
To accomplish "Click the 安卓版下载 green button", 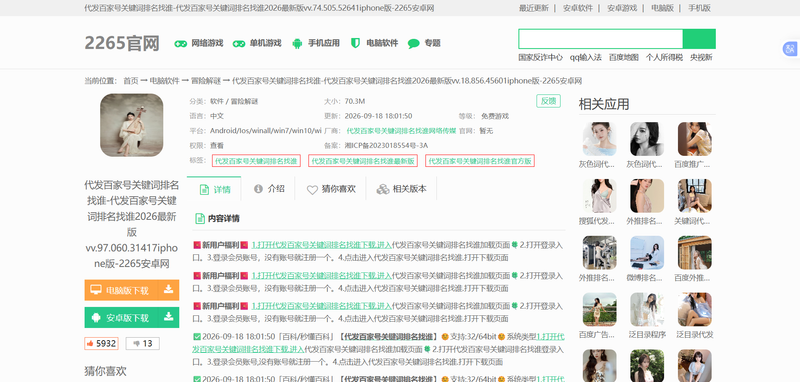I will click(x=132, y=317).
